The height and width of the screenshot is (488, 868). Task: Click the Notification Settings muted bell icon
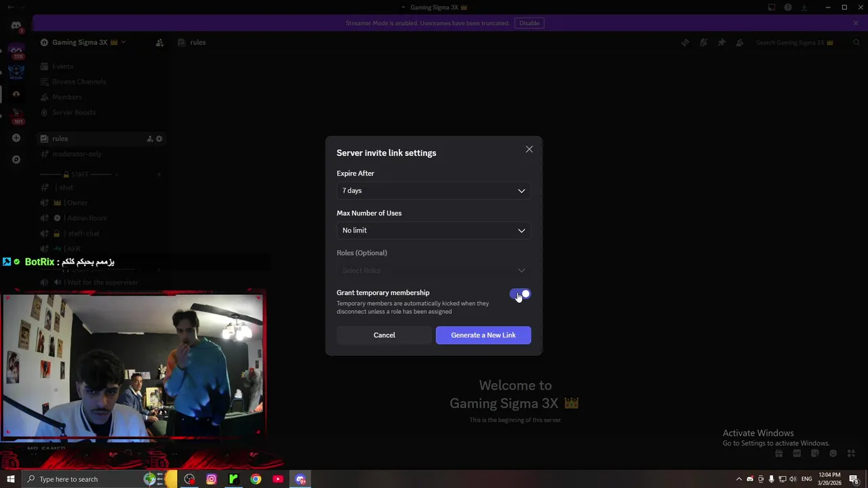click(703, 42)
